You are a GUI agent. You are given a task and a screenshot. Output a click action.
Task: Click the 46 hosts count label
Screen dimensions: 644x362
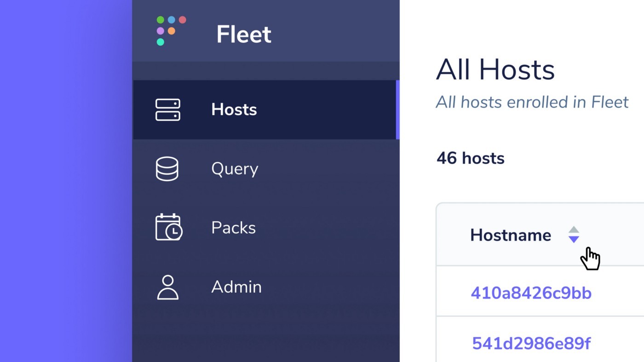[471, 158]
